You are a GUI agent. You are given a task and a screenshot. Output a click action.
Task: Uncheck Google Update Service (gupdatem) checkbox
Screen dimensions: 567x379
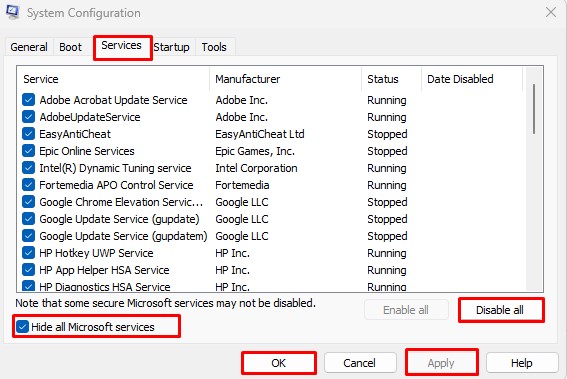coord(28,236)
